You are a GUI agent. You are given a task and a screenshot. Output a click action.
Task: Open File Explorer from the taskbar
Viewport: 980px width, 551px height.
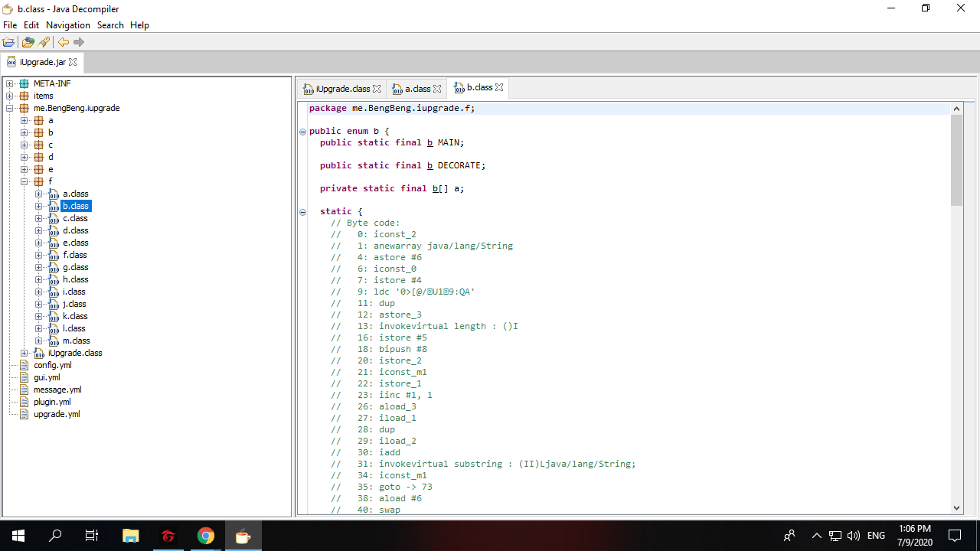130,536
